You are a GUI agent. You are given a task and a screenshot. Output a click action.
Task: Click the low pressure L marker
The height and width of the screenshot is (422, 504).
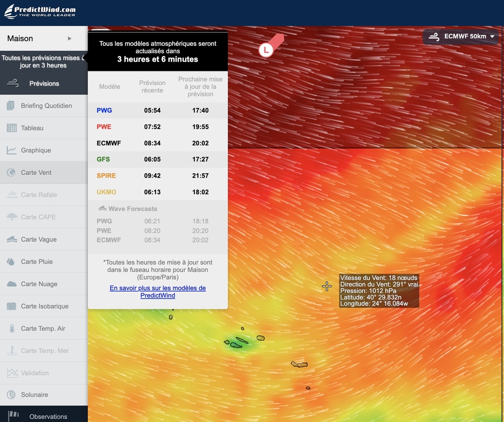[266, 50]
